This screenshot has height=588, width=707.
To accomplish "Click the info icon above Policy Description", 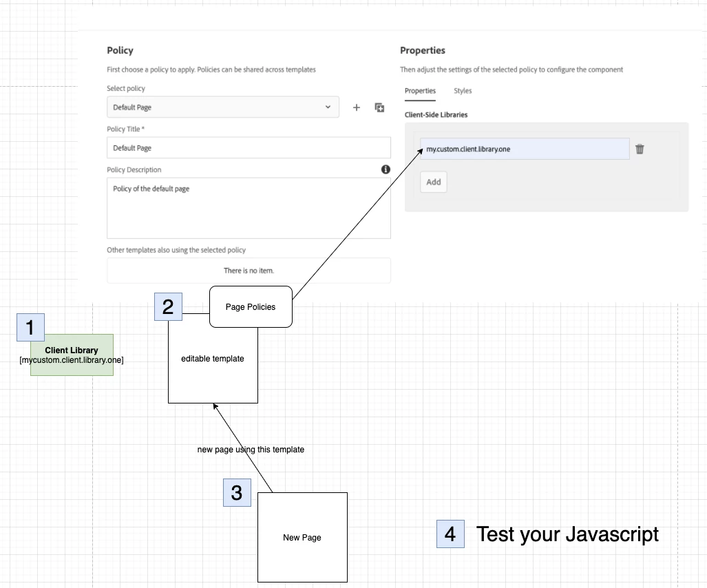I will click(386, 169).
